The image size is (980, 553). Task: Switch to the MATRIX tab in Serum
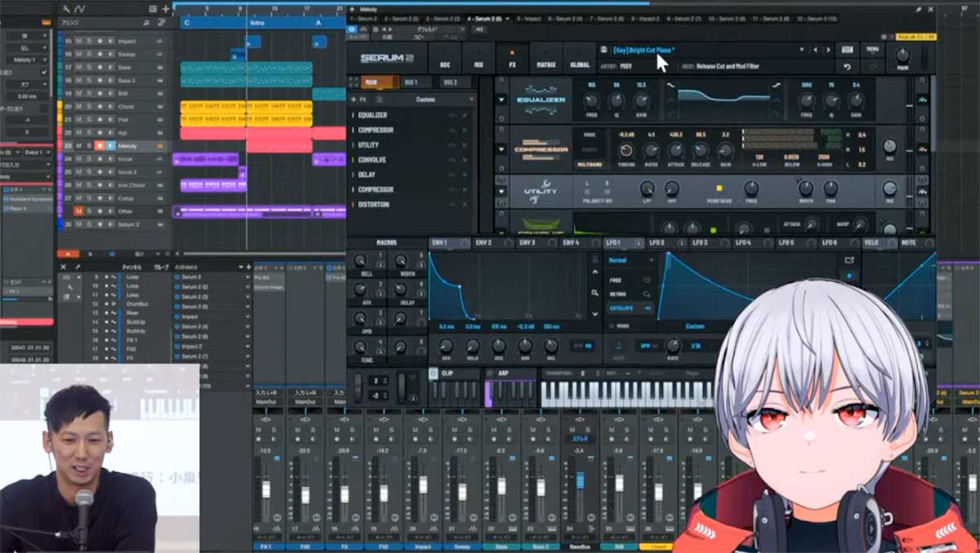coord(546,58)
